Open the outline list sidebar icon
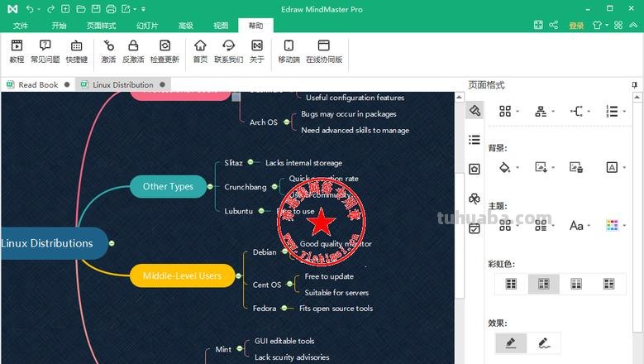 tap(475, 140)
